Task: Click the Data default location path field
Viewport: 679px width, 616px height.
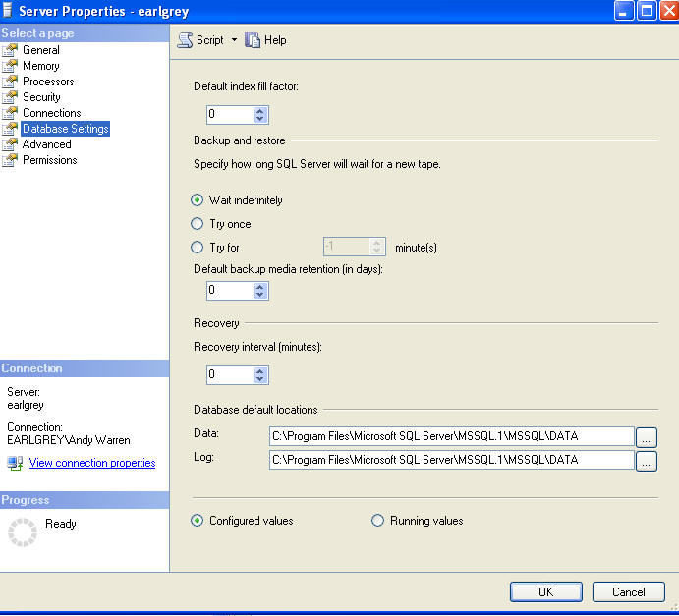Action: pyautogui.click(x=452, y=436)
